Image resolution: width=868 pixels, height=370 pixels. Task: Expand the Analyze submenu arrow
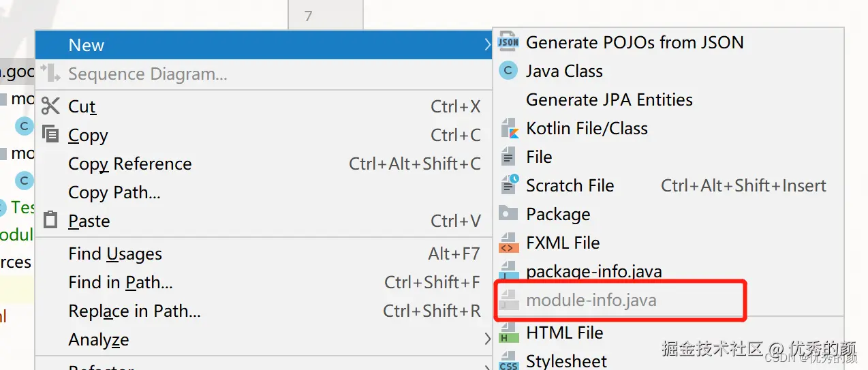pyautogui.click(x=487, y=339)
